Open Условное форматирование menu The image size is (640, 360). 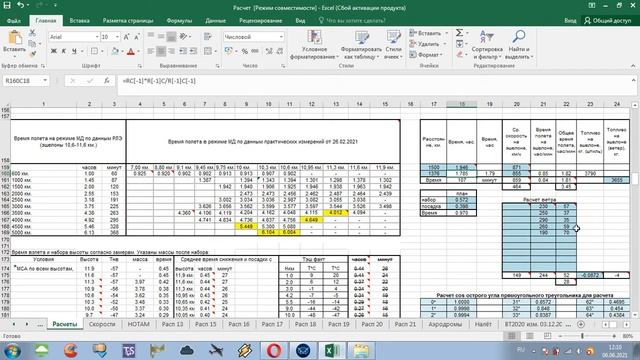[x=314, y=45]
